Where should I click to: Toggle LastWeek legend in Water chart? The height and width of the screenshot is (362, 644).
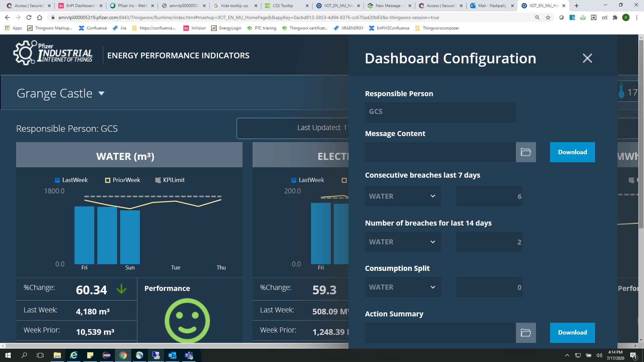coord(71,180)
